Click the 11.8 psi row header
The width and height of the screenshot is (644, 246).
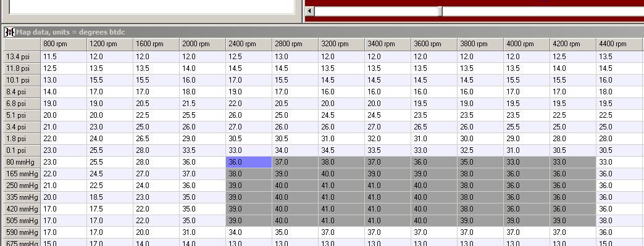[22, 68]
